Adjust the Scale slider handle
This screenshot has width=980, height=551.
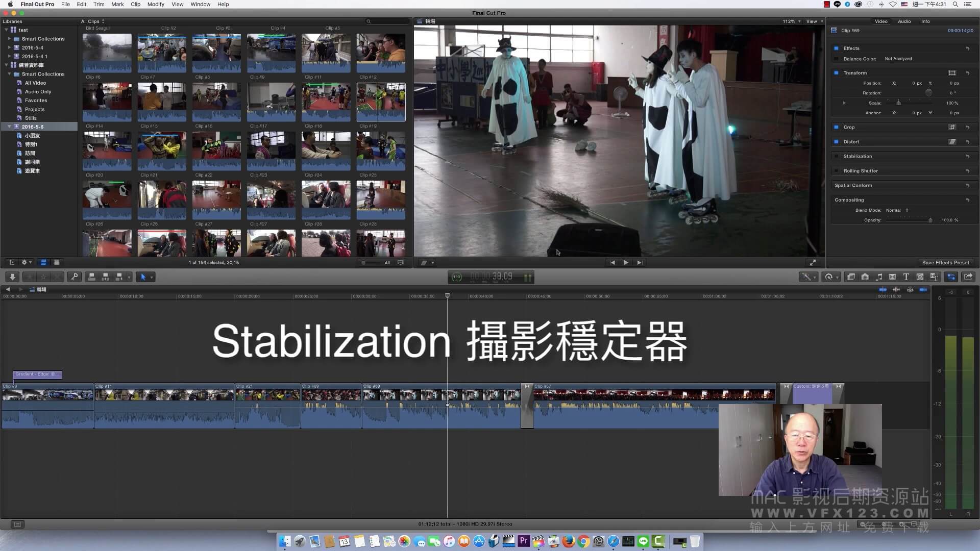(x=898, y=103)
